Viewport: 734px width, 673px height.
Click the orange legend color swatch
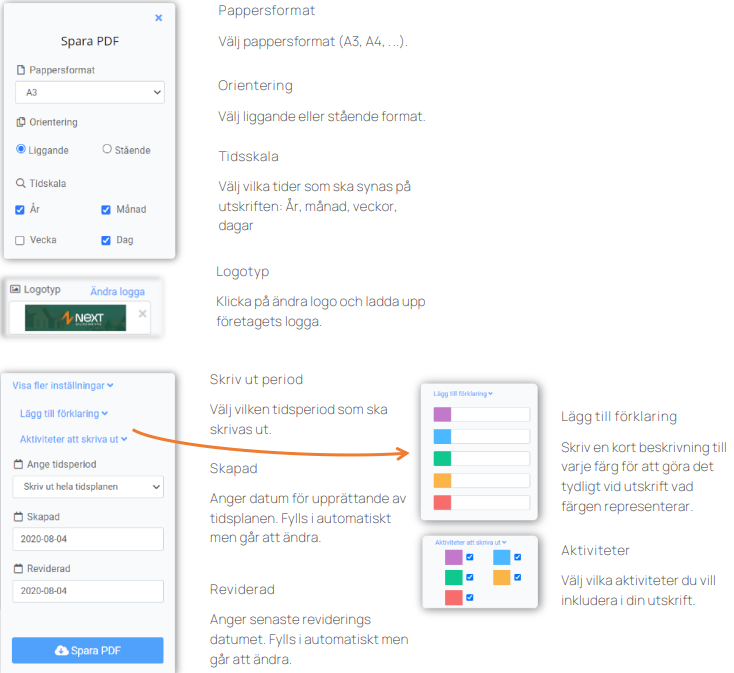coord(442,481)
